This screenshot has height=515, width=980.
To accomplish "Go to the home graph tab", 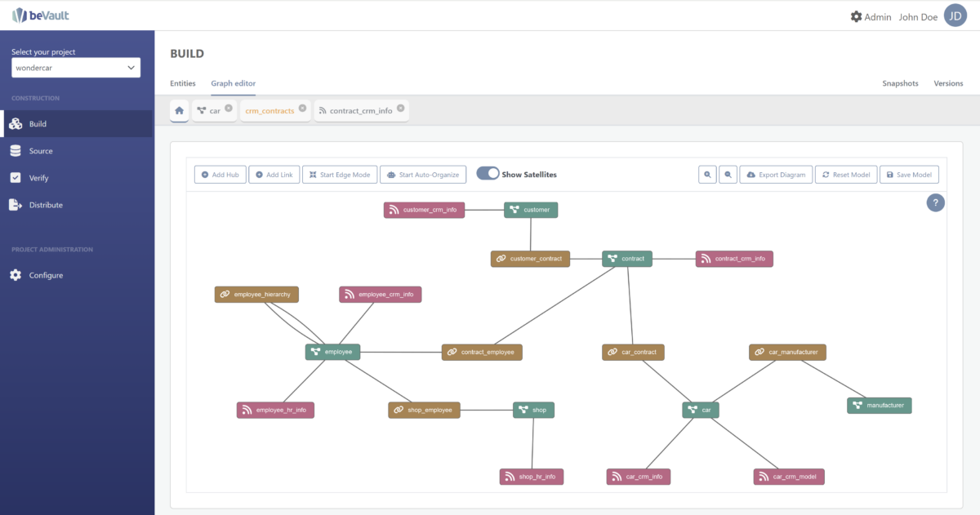I will coord(180,110).
